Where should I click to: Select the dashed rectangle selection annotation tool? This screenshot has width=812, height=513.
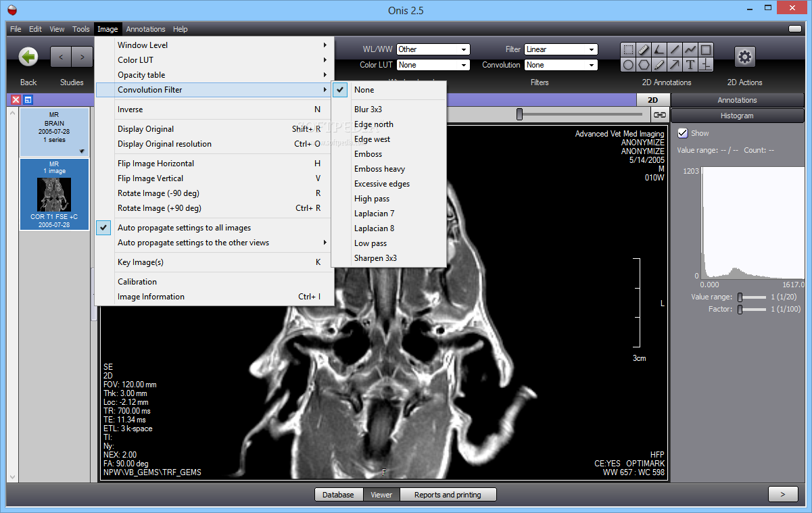click(x=628, y=50)
